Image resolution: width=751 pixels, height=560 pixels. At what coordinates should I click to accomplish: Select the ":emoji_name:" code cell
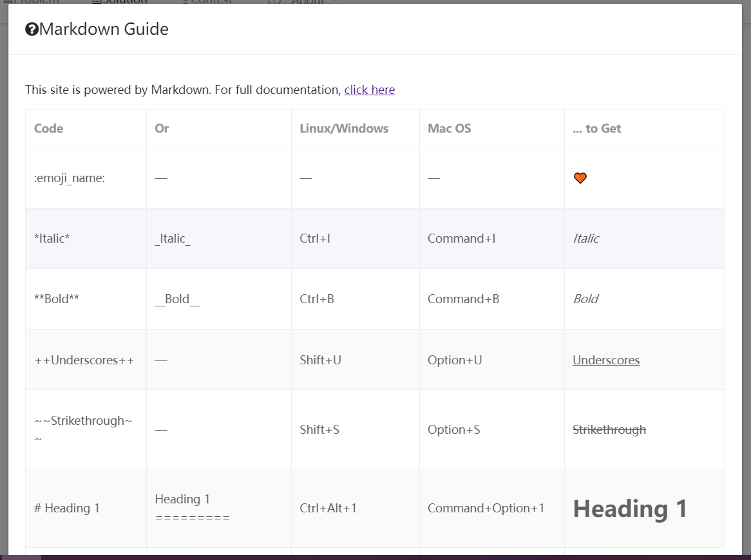(x=70, y=178)
